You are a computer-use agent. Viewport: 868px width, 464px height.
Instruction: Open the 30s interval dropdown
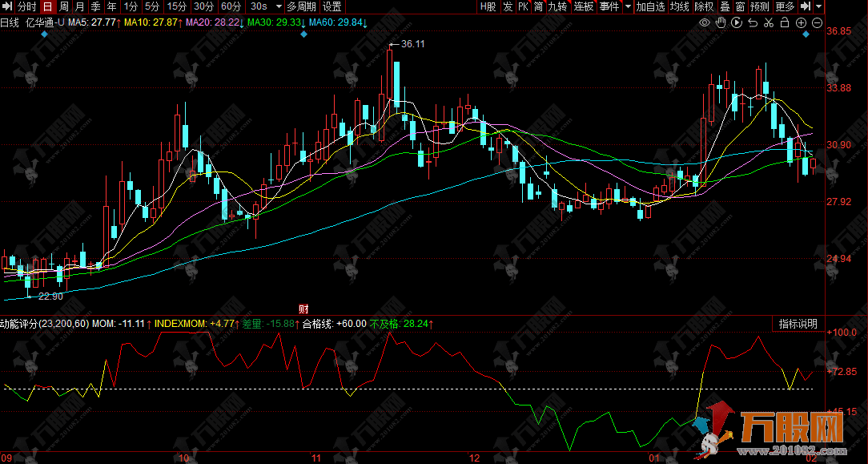(264, 6)
